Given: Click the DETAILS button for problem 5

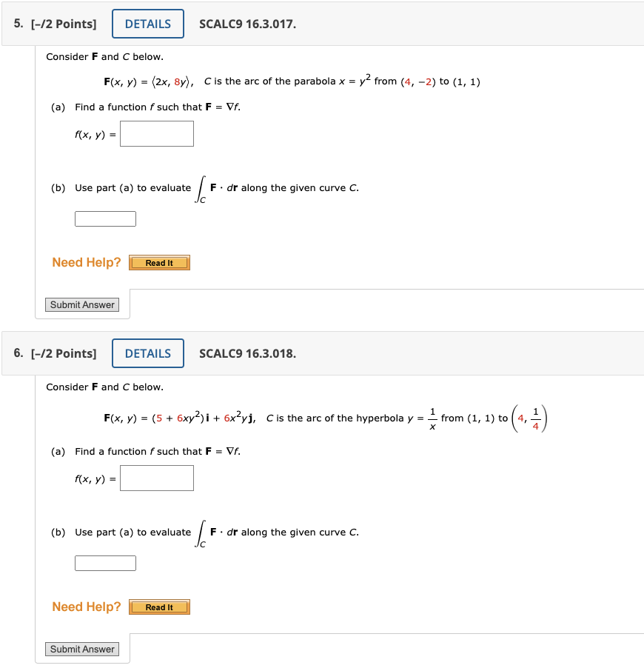Looking at the screenshot, I should (147, 23).
